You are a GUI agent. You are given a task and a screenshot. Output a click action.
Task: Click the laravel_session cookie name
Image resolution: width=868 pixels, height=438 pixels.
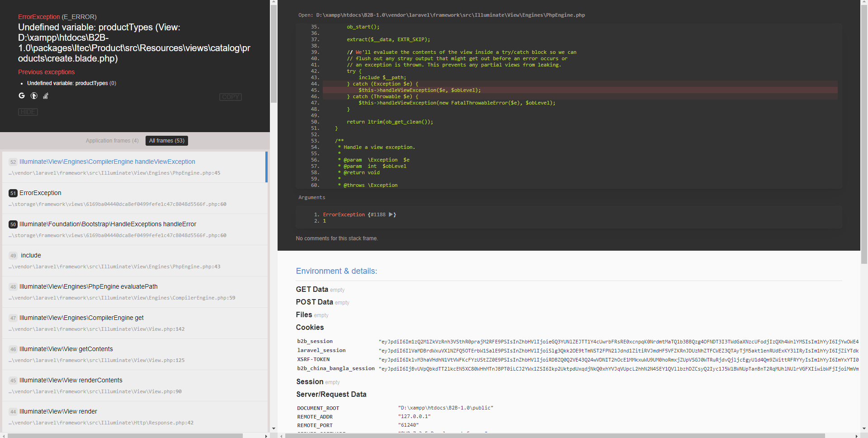tap(321, 350)
